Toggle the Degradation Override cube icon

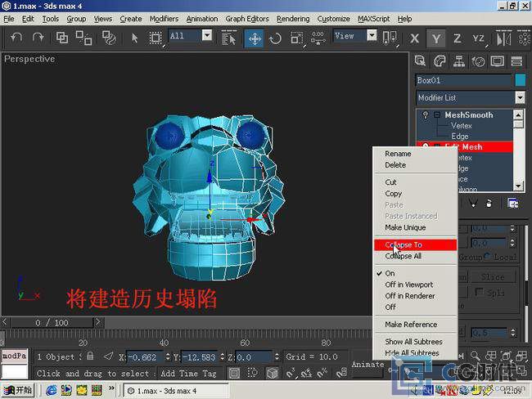(273, 373)
